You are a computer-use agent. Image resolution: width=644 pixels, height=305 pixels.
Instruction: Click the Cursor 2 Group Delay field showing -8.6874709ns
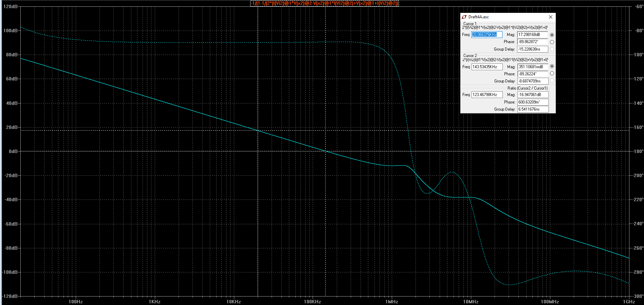click(x=533, y=81)
